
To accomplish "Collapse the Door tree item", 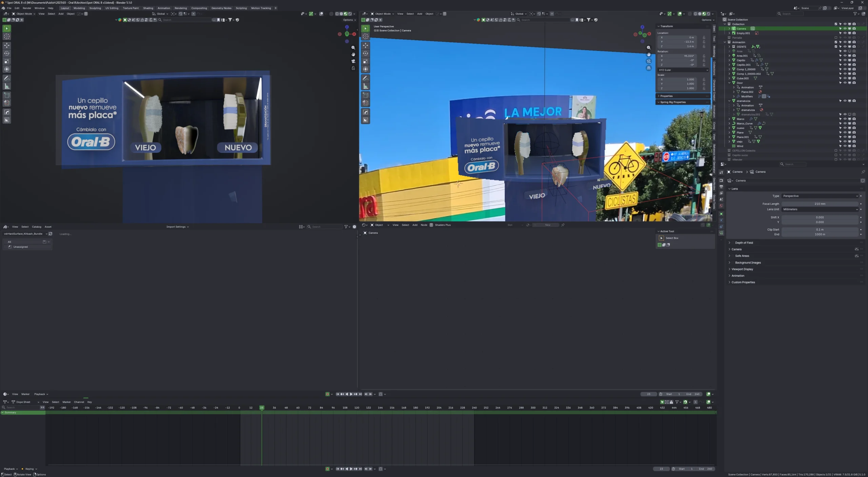I will click(730, 83).
